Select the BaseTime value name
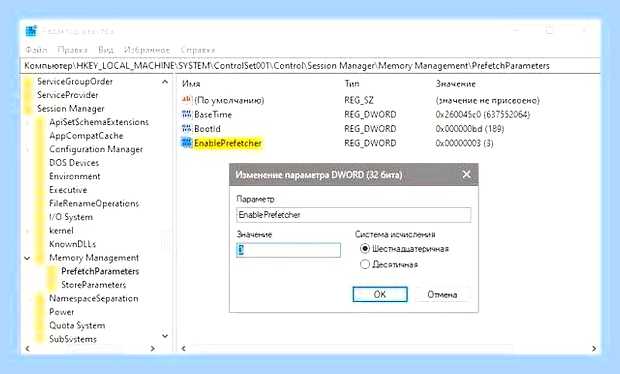620x374 pixels. (x=213, y=115)
